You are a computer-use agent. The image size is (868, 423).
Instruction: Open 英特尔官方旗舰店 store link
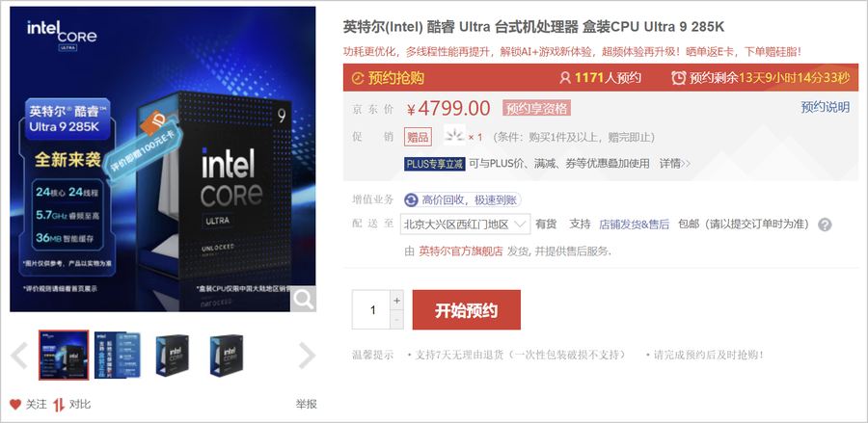coord(461,251)
